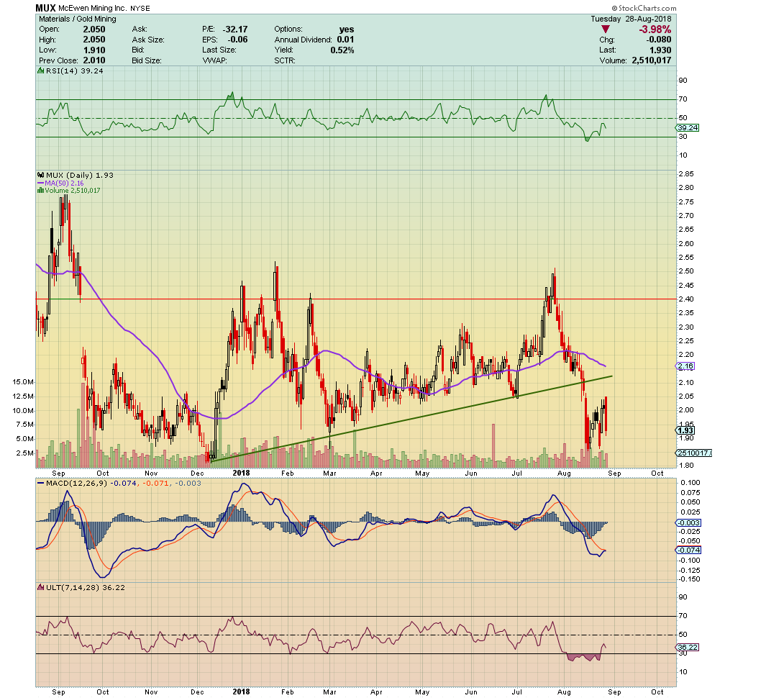Click the 15.0M volume scale label
The width and height of the screenshot is (784, 698).
pos(23,382)
